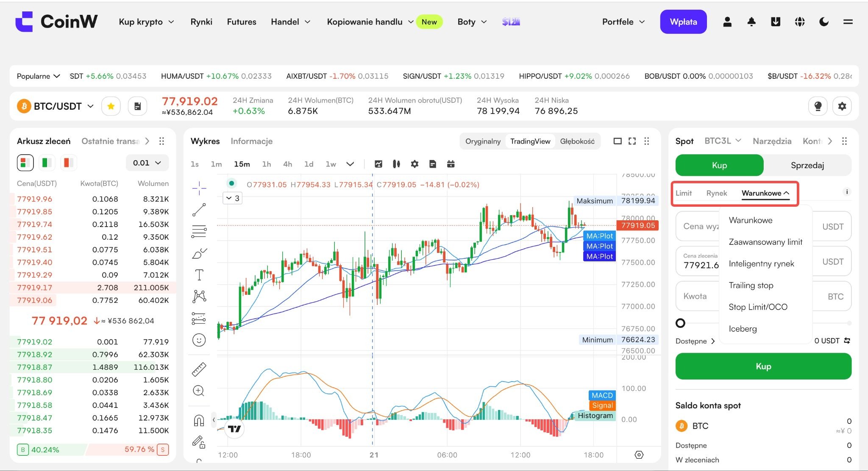Open the emoji icons tool
868x471 pixels.
click(199, 340)
